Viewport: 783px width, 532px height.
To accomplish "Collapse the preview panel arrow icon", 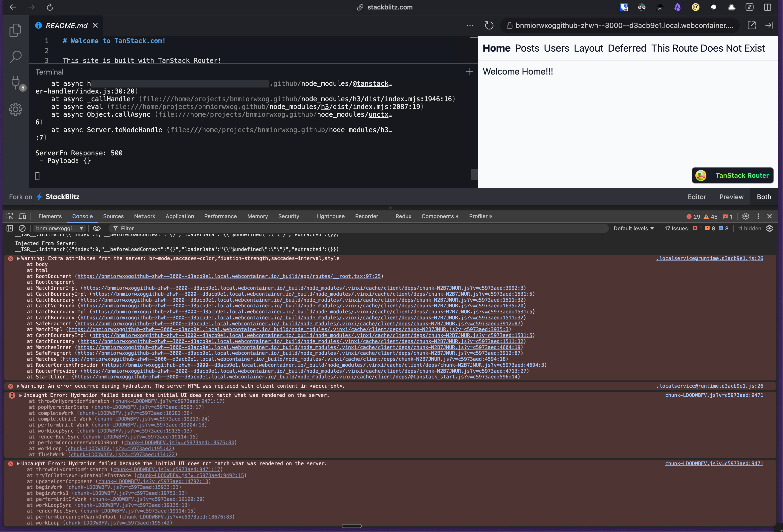I will click(x=769, y=25).
